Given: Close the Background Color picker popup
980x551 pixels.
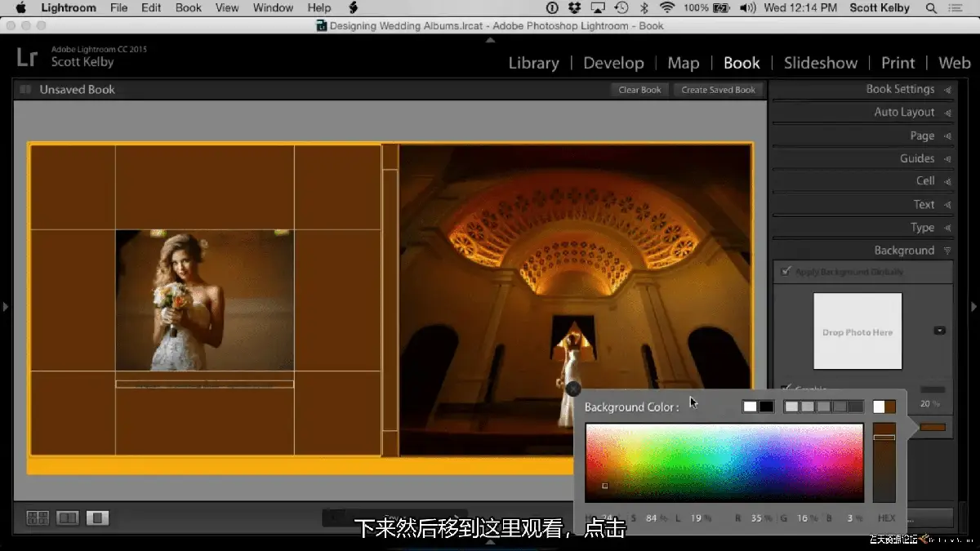Looking at the screenshot, I should pos(573,389).
